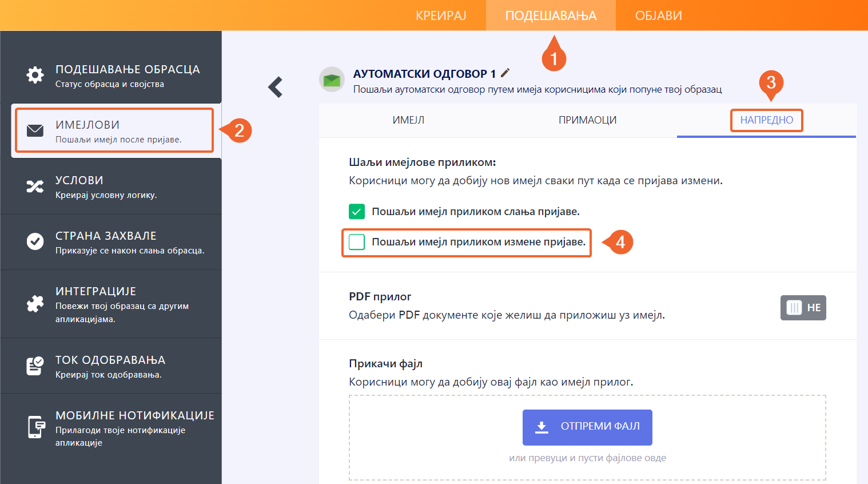This screenshot has width=868, height=484.
Task: Click the Ток одобравања clipboard icon
Action: click(x=35, y=366)
